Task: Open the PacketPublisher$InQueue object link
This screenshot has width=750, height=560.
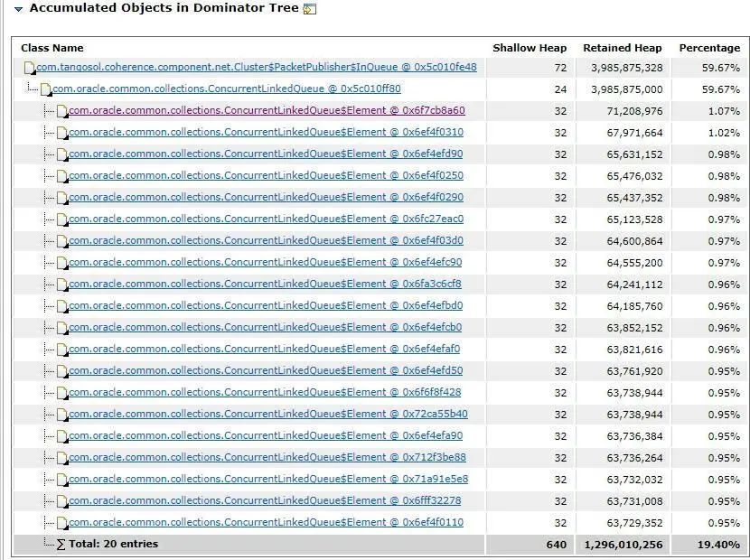Action: 257,68
